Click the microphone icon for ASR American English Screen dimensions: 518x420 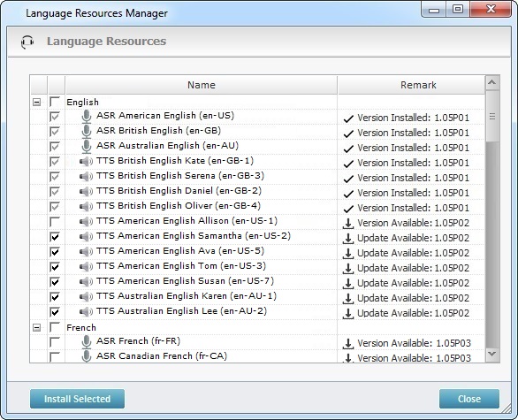87,117
